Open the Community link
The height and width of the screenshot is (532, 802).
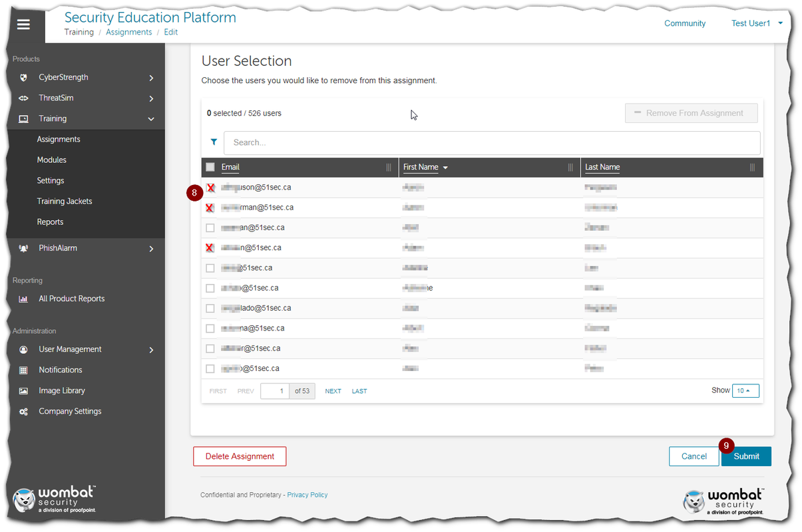click(685, 23)
